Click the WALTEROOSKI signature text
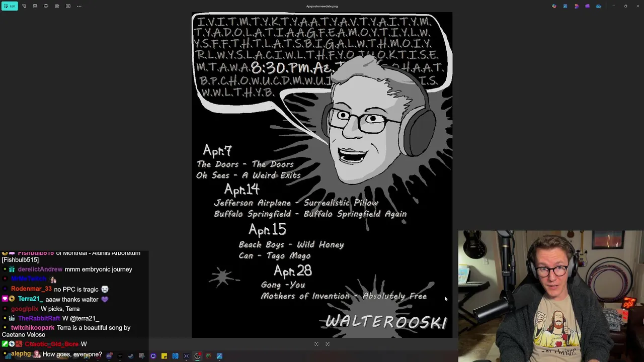This screenshot has width=644, height=362. point(386,322)
